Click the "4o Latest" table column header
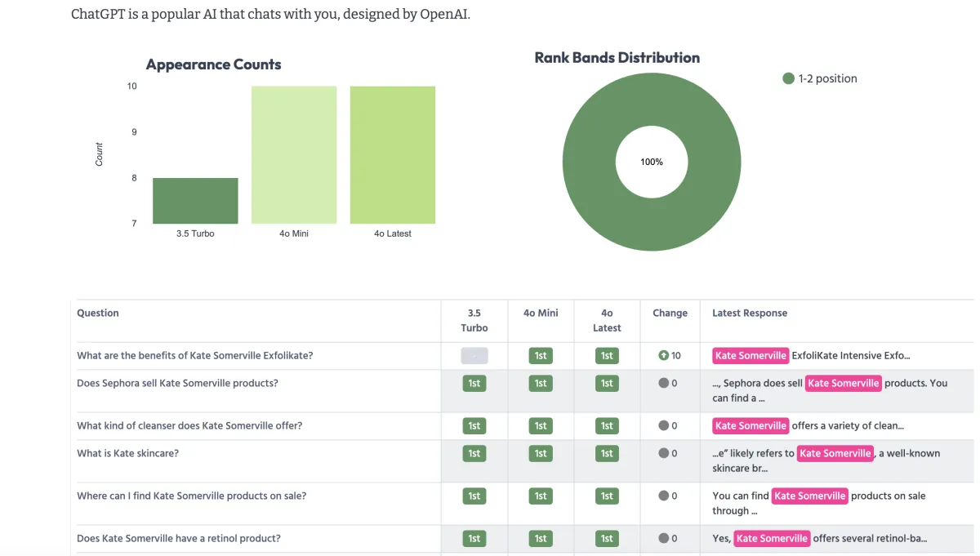This screenshot has height=556, width=980. tap(607, 320)
